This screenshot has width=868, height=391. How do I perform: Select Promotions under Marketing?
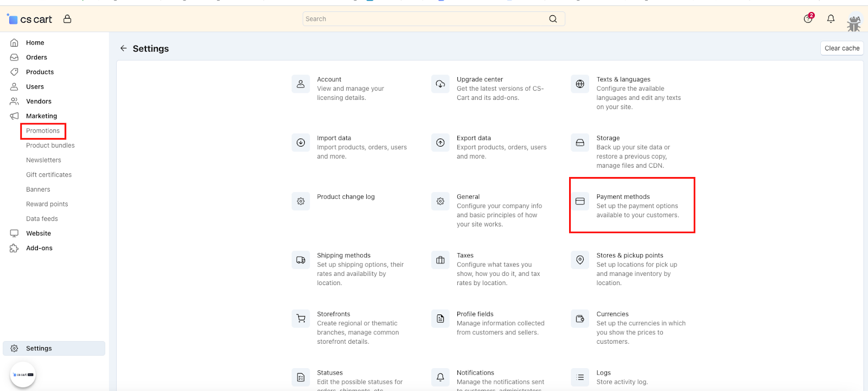click(x=43, y=131)
